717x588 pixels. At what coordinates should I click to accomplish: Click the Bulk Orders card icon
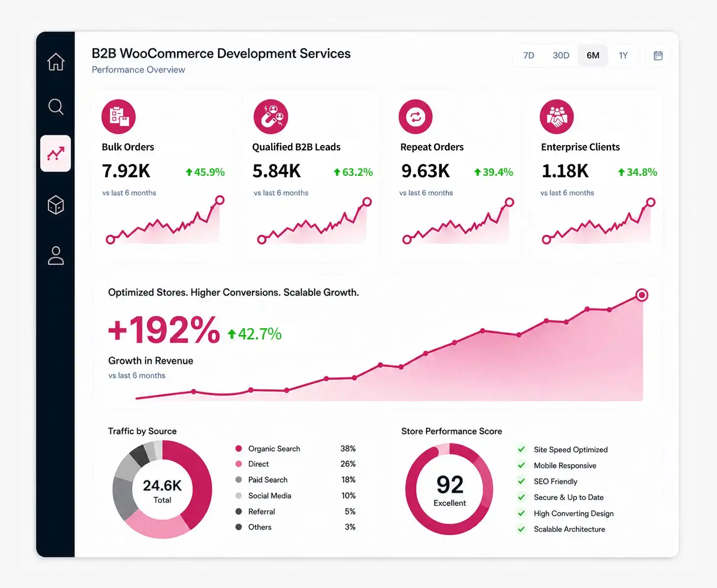[118, 117]
